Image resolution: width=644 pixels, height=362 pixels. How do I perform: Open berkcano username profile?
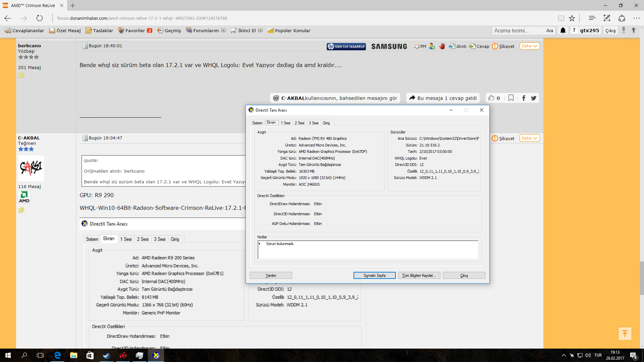pyautogui.click(x=30, y=46)
